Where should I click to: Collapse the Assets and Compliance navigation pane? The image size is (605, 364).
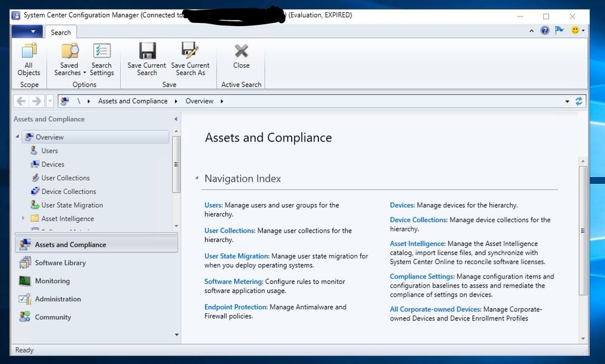(176, 119)
